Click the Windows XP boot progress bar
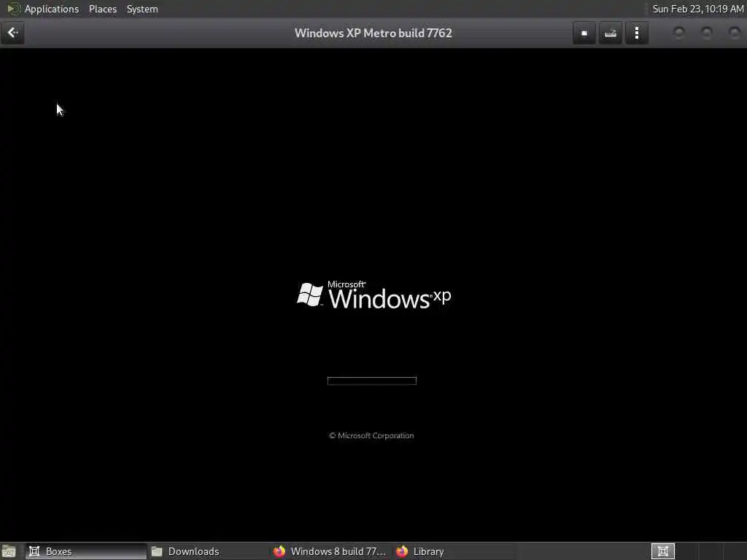The image size is (747, 560). (x=371, y=381)
